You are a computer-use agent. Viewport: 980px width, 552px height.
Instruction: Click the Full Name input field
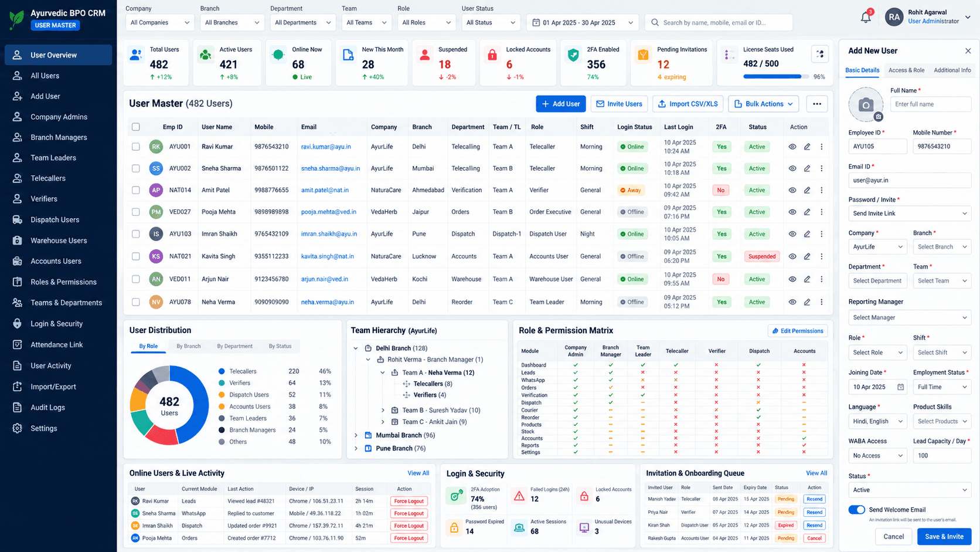point(931,104)
